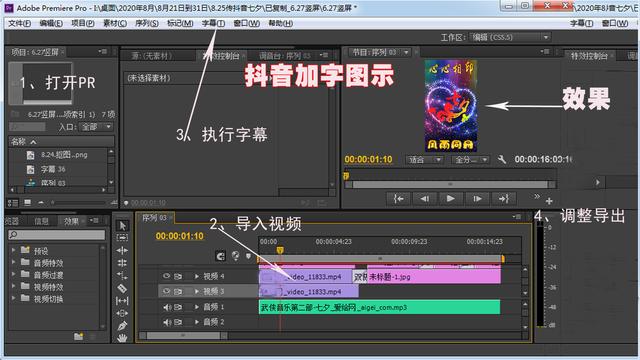Expand the 音频过渡 folder
The image size is (640, 360).
[13, 274]
